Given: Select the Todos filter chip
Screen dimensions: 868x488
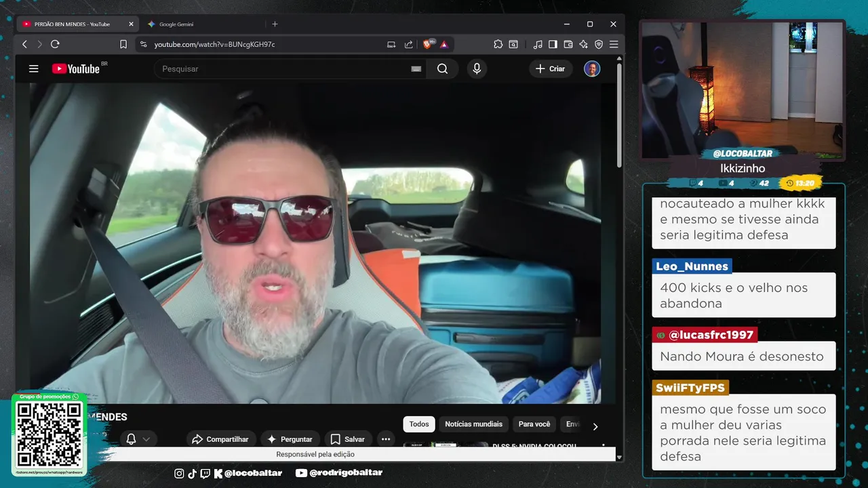Looking at the screenshot, I should tap(419, 424).
